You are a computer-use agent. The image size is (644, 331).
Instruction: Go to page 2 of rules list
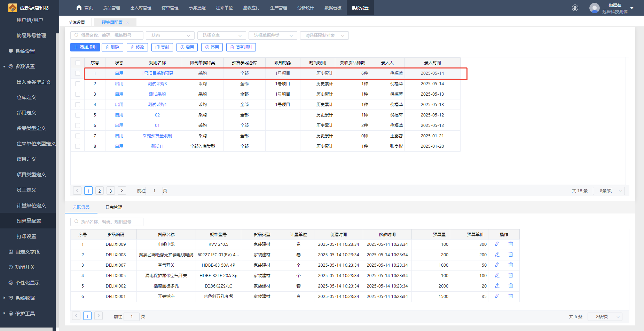click(x=100, y=191)
